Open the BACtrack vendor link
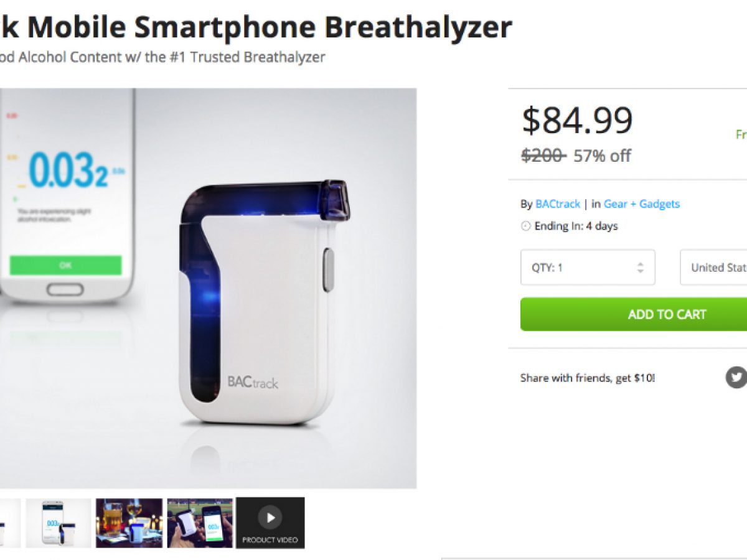The image size is (747, 560). pyautogui.click(x=558, y=204)
